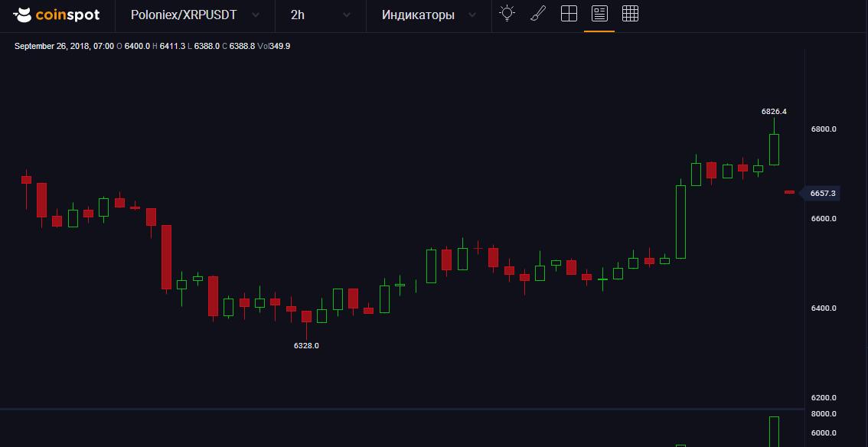This screenshot has width=868, height=447.
Task: Click the 6328.0 low price label
Action: tap(306, 346)
